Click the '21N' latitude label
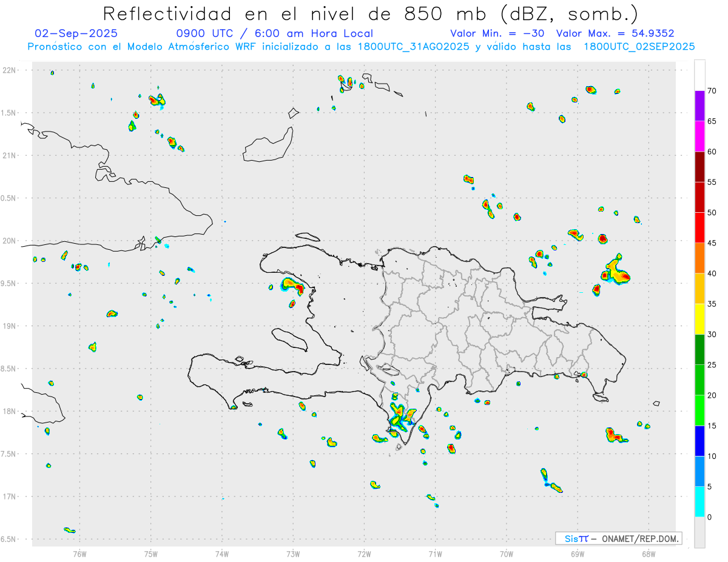Screen dimensions: 728x562 pyautogui.click(x=8, y=155)
